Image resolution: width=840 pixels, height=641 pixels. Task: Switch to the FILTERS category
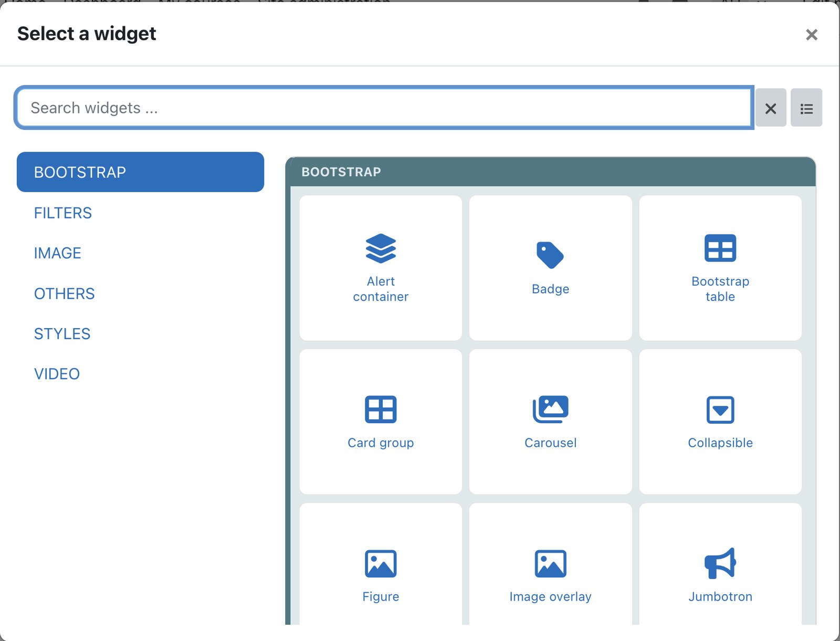pyautogui.click(x=140, y=213)
